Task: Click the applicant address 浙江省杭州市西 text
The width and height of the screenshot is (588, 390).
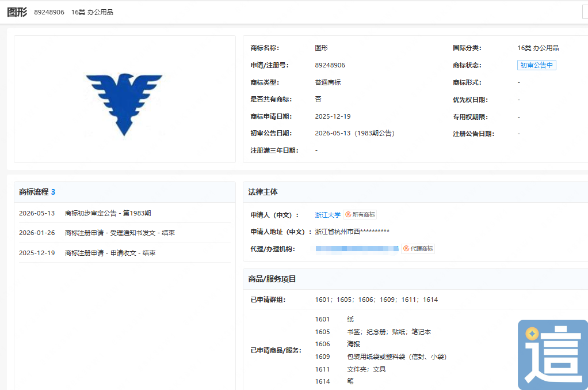Action: pyautogui.click(x=352, y=232)
